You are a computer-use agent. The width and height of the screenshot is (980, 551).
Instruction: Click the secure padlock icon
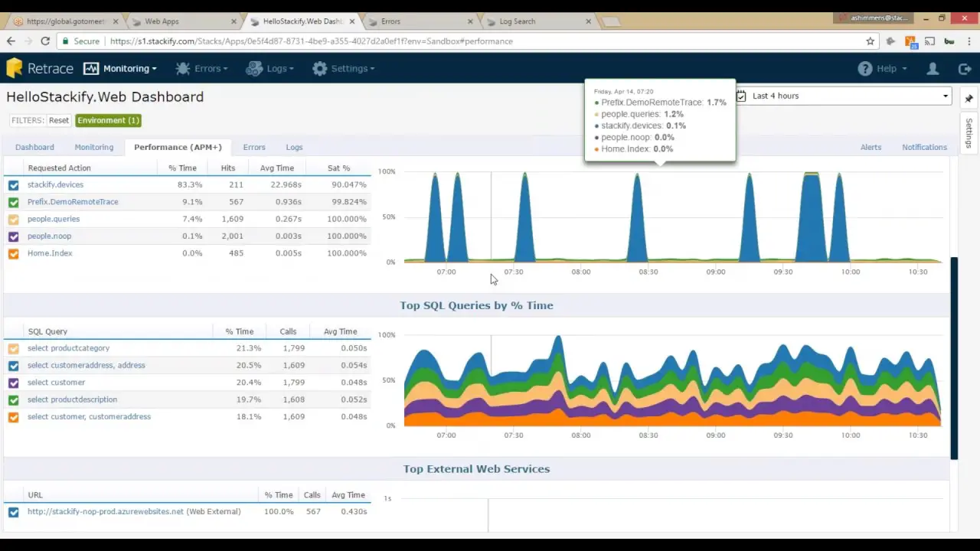coord(66,41)
